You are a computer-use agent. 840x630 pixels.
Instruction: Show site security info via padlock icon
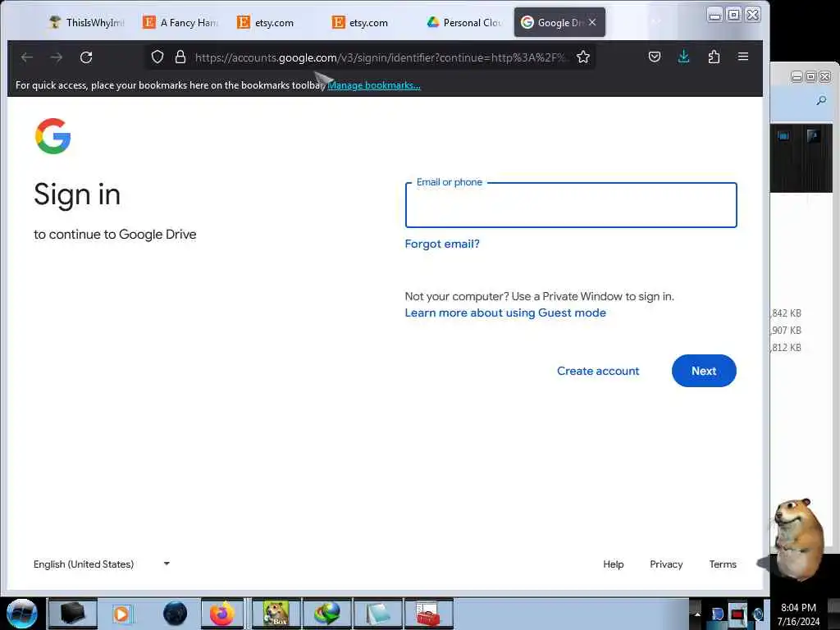[180, 57]
